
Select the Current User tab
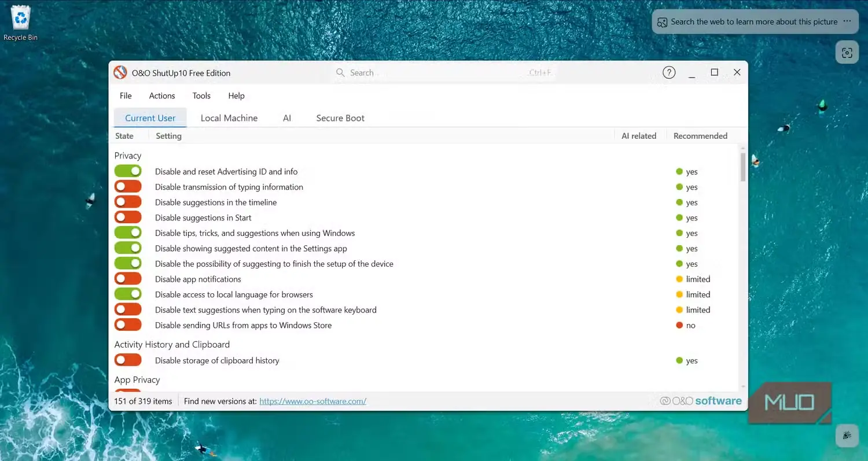pyautogui.click(x=150, y=118)
